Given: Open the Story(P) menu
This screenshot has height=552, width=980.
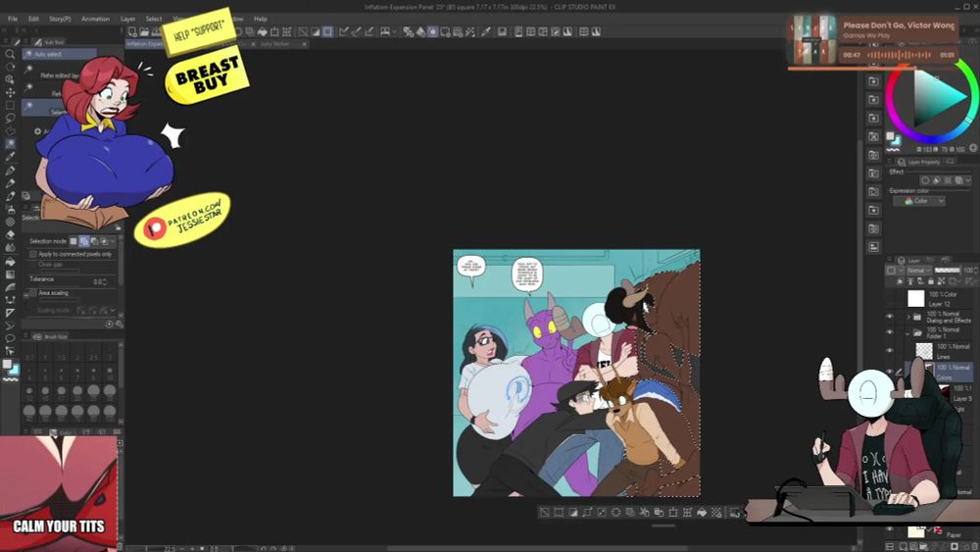Looking at the screenshot, I should click(60, 19).
